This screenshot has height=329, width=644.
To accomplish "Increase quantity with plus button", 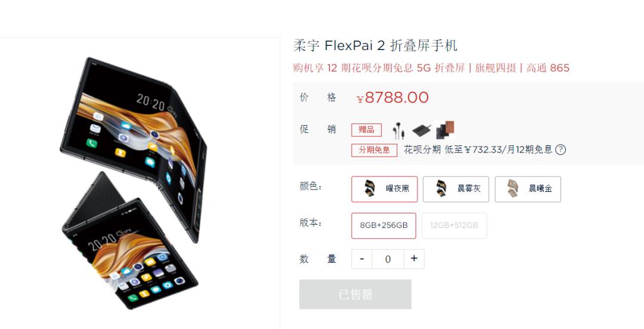I will point(414,259).
